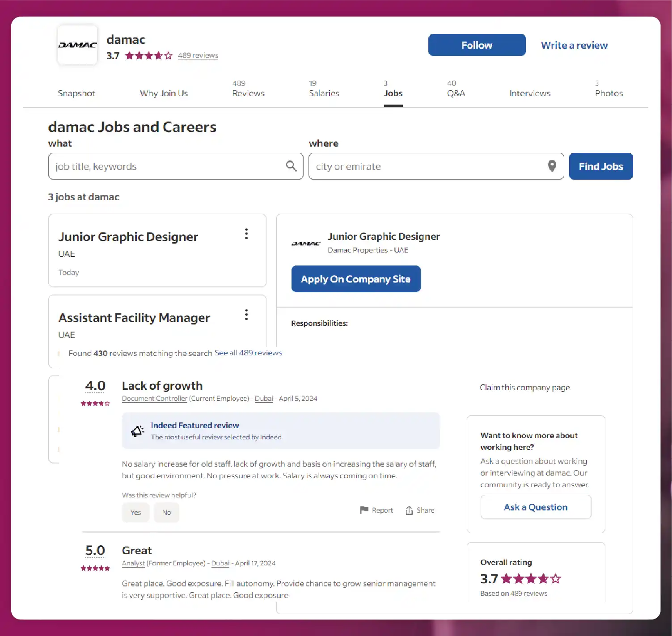Viewport: 672px width, 636px height.
Task: Click the Find Jobs button
Action: pyautogui.click(x=601, y=166)
